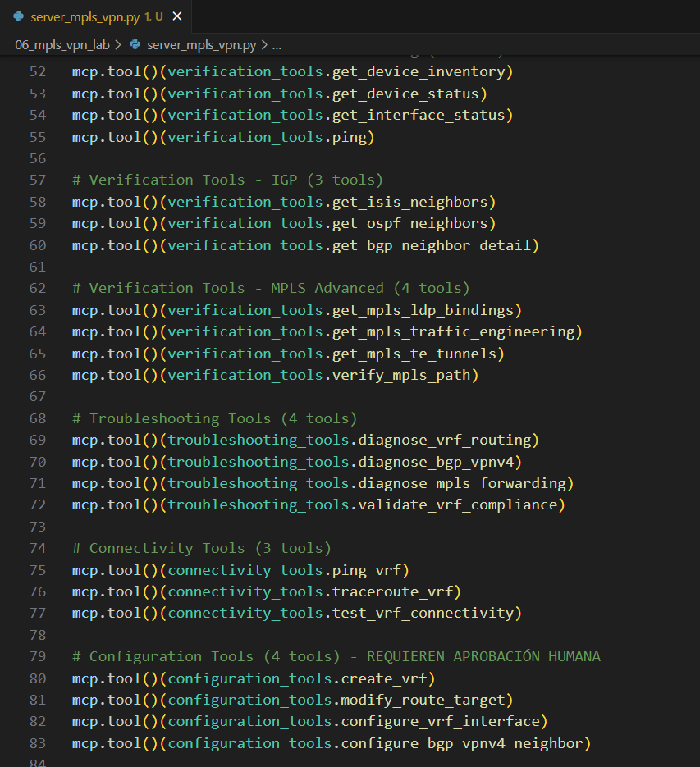
Task: Click the Python file icon in the tab
Action: pyautogui.click(x=19, y=16)
